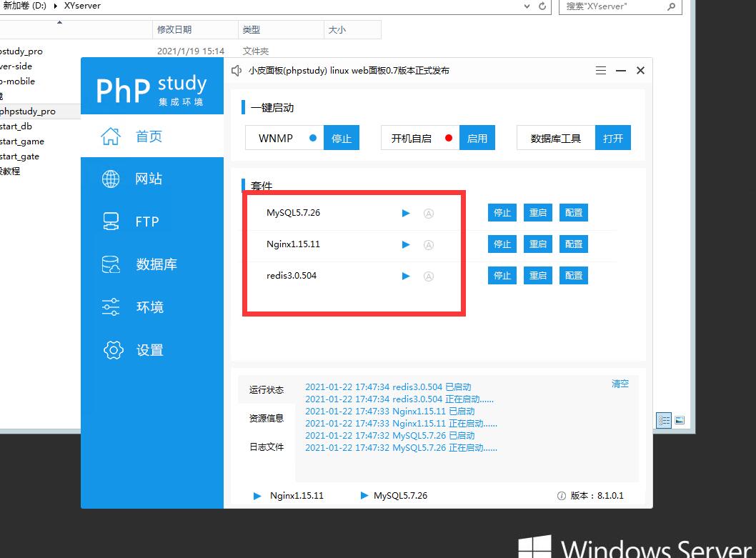This screenshot has width=756, height=558.
Task: Open the Explorer address history dropdown arrow
Action: click(x=527, y=6)
